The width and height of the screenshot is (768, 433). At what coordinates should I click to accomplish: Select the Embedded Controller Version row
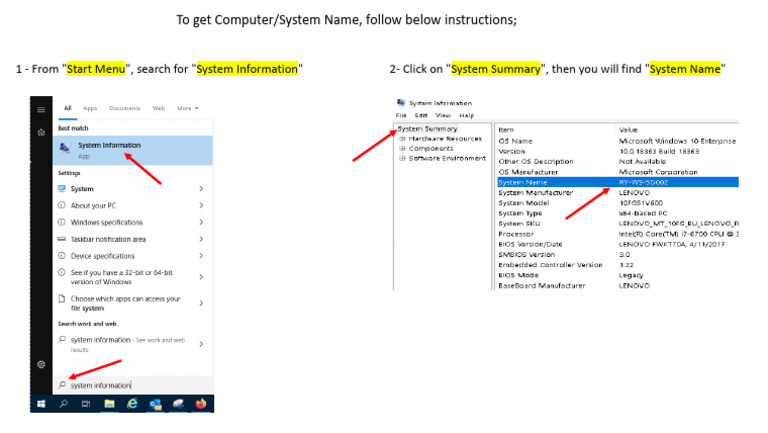click(618, 265)
